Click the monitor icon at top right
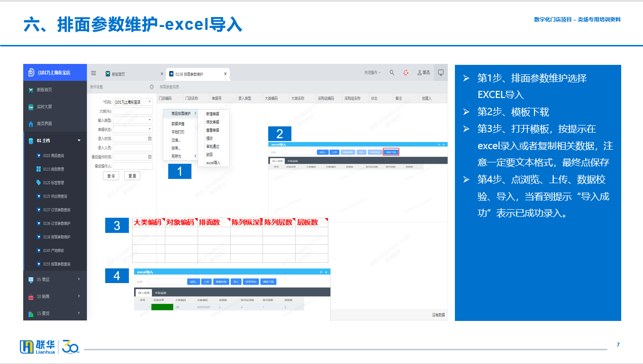The width and height of the screenshot is (643, 364). click(441, 73)
